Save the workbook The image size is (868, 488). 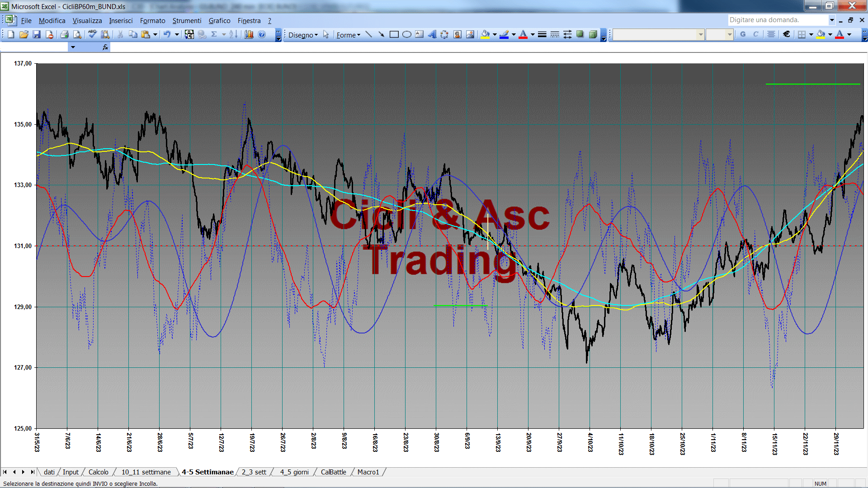[37, 34]
